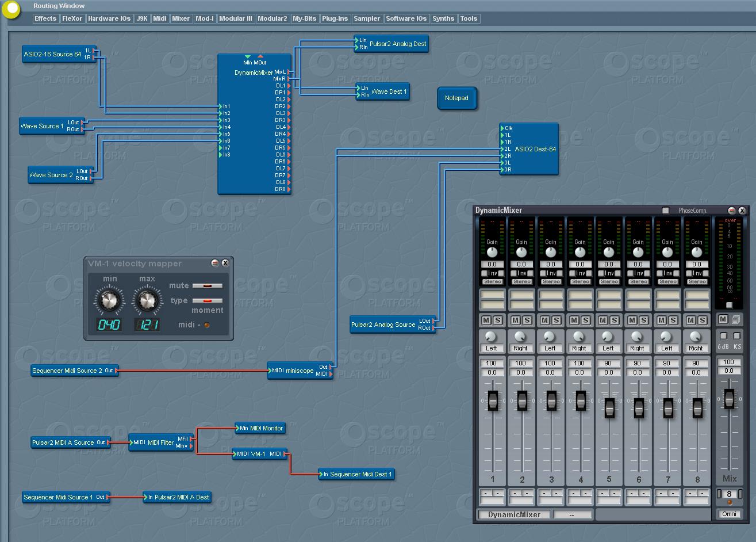Click the Stereo button on channel 1
This screenshot has width=756, height=542.
[493, 282]
